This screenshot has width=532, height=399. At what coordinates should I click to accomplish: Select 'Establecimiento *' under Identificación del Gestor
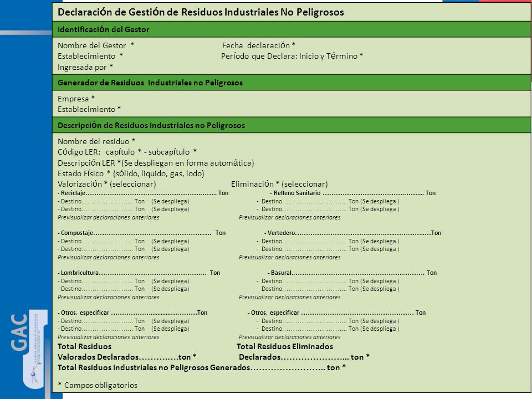point(90,56)
